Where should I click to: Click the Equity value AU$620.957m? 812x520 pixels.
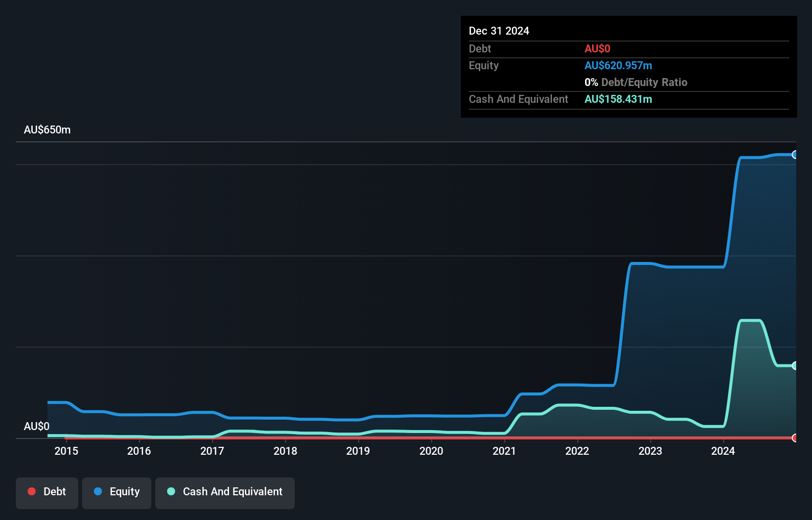[618, 65]
